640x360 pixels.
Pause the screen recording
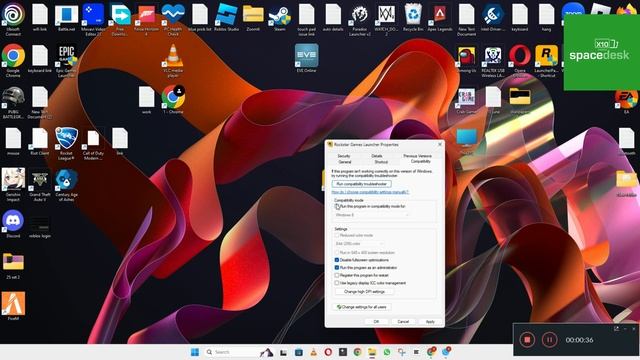[x=549, y=340]
